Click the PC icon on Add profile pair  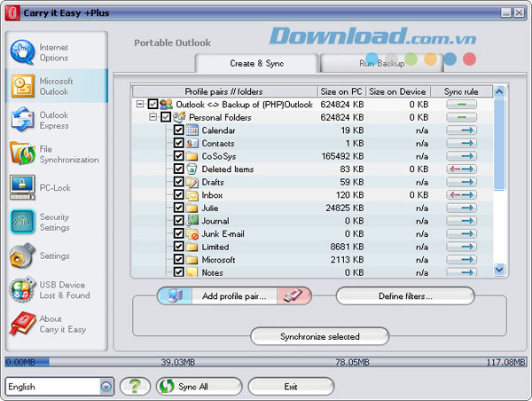175,295
